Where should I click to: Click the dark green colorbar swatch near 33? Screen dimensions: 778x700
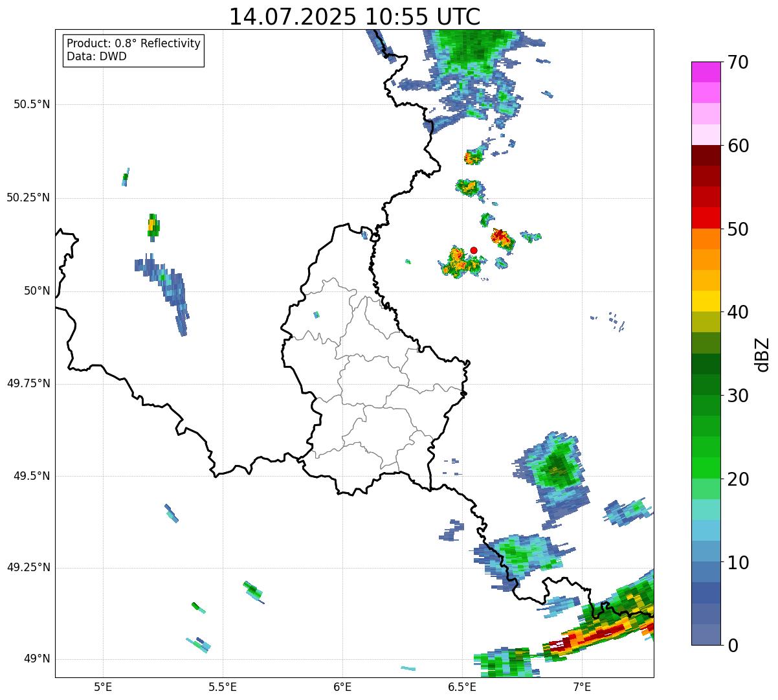706,364
